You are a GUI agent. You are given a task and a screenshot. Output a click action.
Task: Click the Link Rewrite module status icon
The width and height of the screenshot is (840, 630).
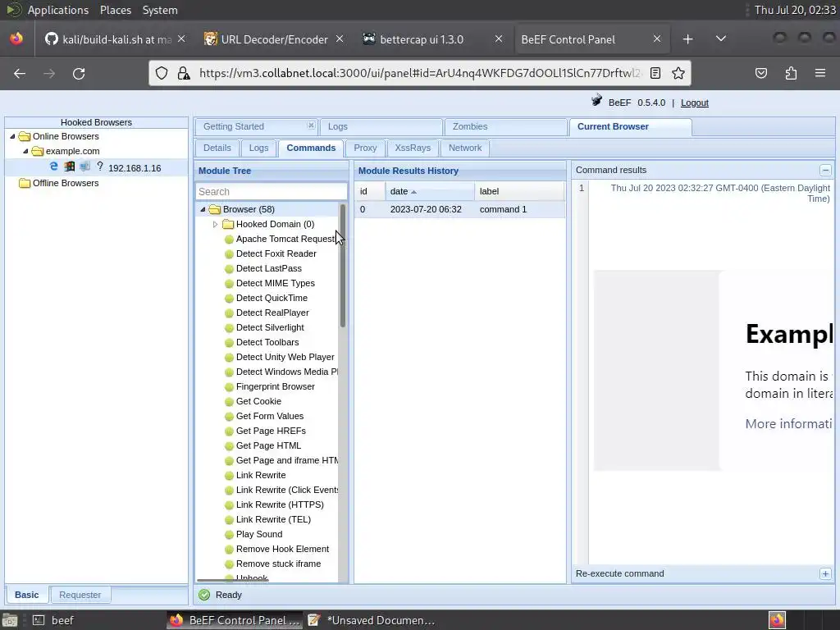coord(229,476)
